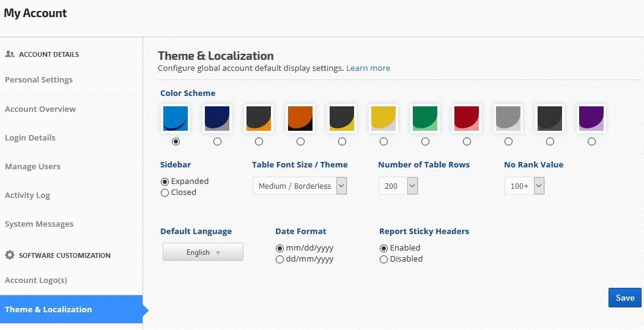Image resolution: width=644 pixels, height=330 pixels.
Task: Select the Closed sidebar radio button
Action: pyautogui.click(x=165, y=193)
